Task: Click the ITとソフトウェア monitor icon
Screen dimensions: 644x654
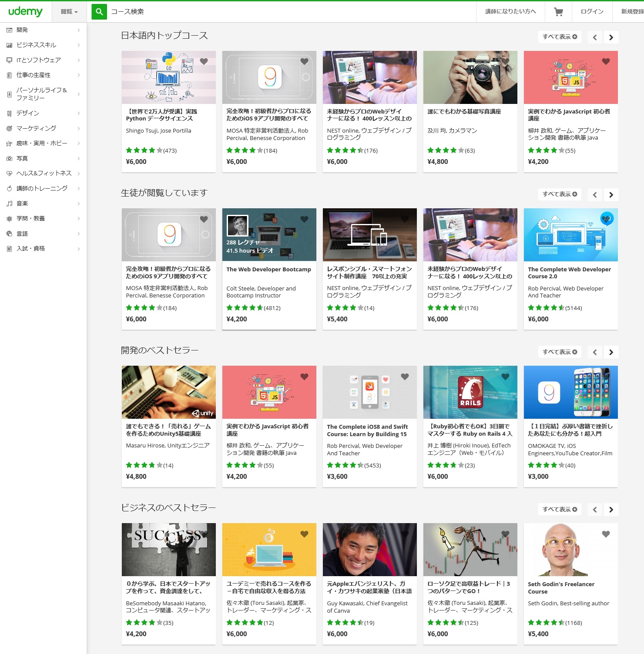Action: (x=9, y=60)
